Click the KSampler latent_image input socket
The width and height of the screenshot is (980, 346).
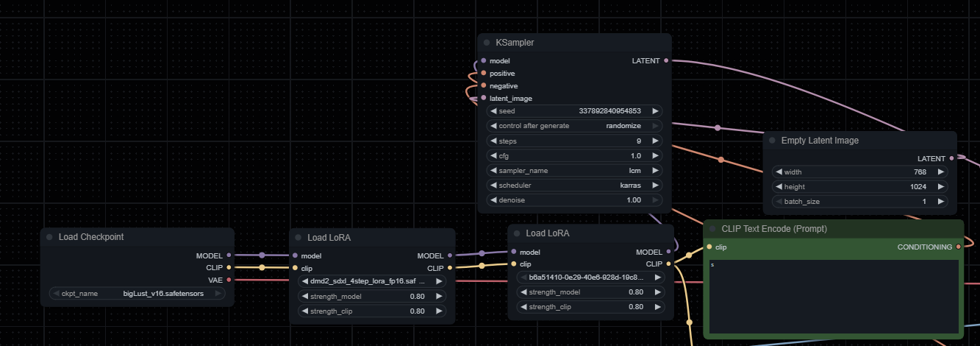pyautogui.click(x=483, y=99)
